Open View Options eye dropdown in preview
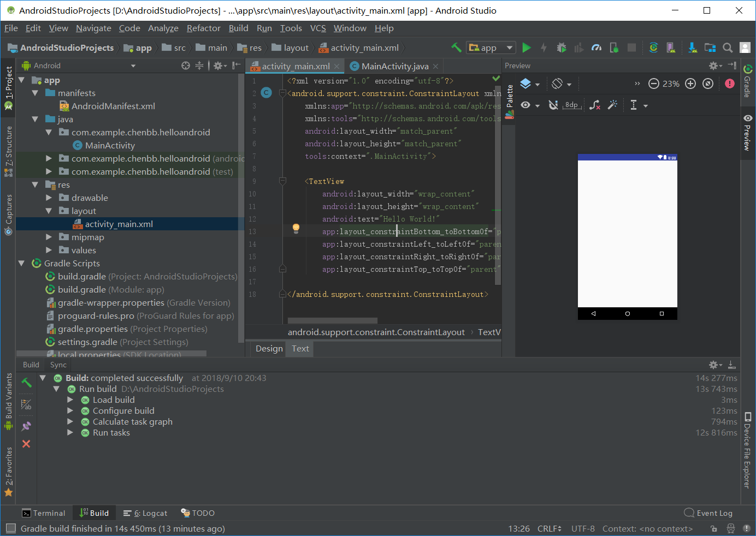 coord(530,105)
